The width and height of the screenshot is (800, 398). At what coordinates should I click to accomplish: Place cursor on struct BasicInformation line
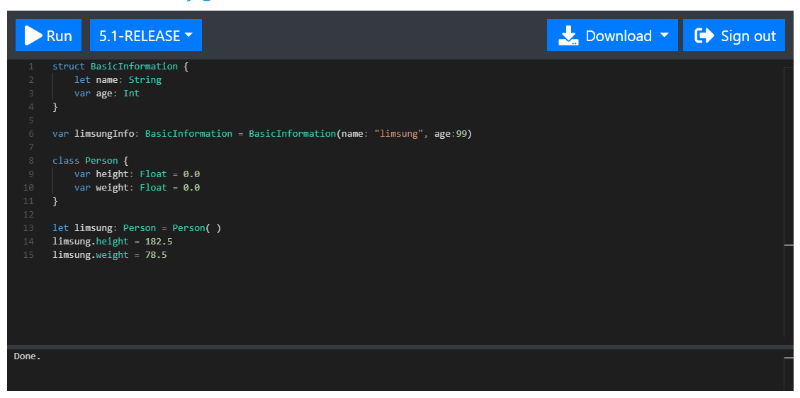tap(120, 66)
